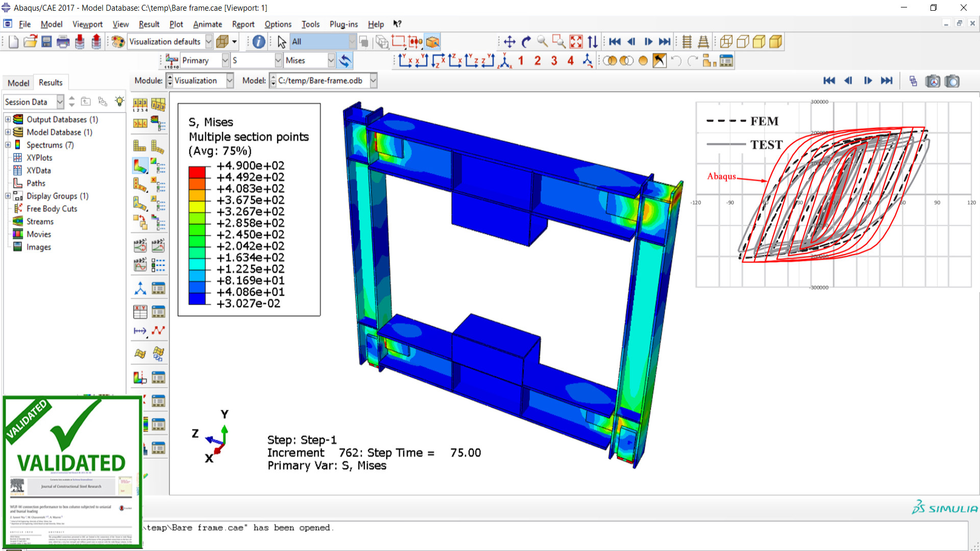Click the Plot Contours on Deformed Shape icon

(140, 166)
